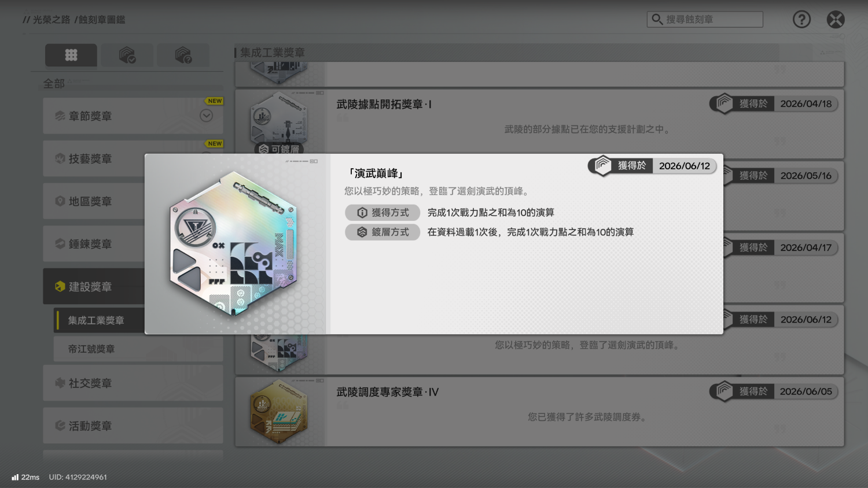
Task: Open the 武陵據點開拓獎章·I row
Action: tap(539, 124)
